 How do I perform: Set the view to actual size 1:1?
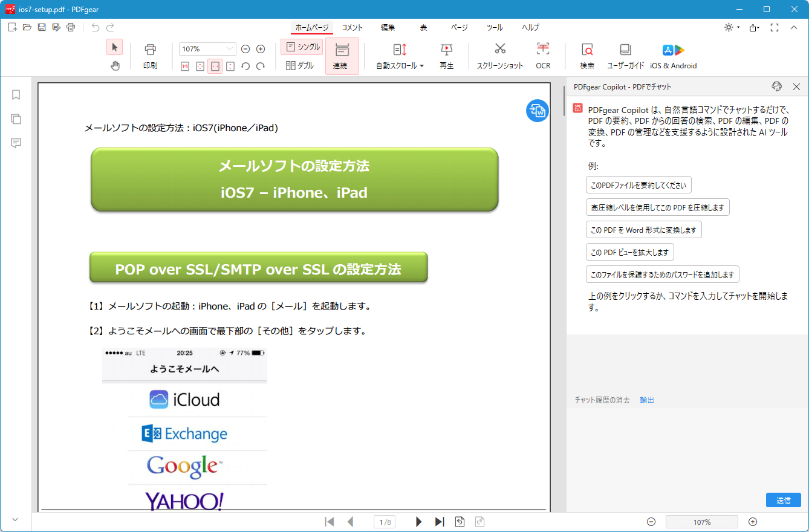pyautogui.click(x=185, y=66)
